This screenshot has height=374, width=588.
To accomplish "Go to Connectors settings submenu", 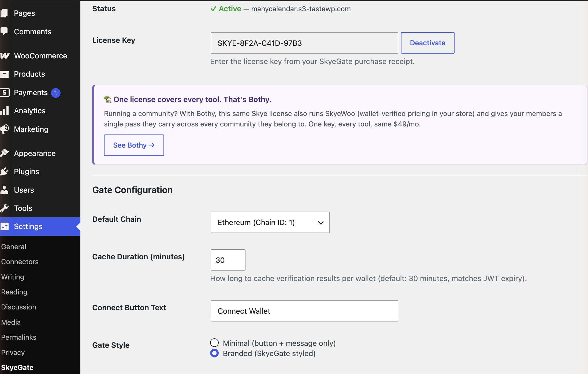I will [x=20, y=262].
